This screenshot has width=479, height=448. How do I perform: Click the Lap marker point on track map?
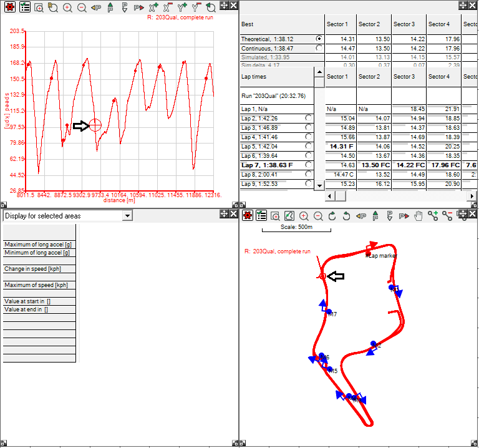[x=368, y=253]
